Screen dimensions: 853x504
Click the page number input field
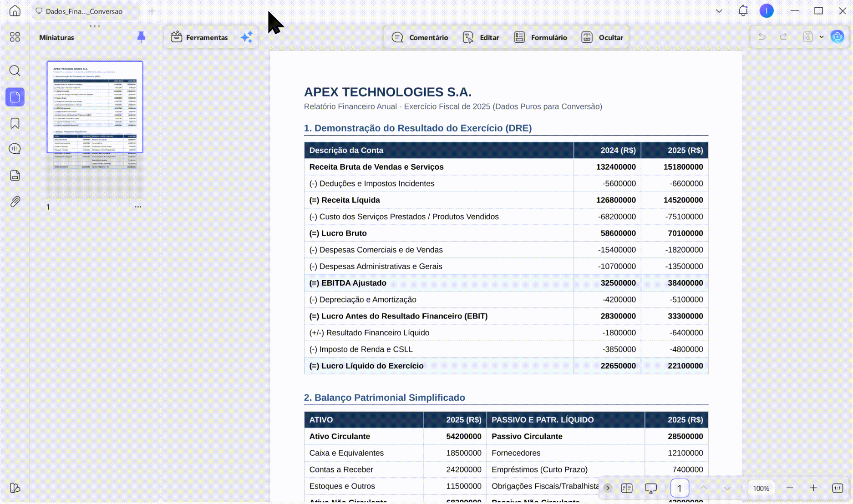[680, 488]
